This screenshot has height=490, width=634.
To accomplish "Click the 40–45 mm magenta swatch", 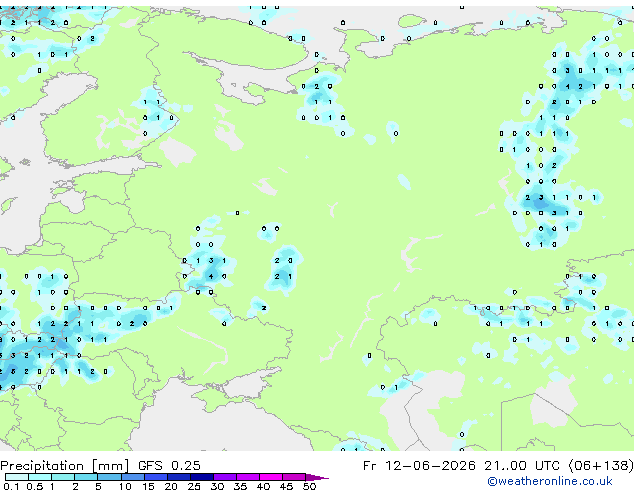I will (x=271, y=477).
